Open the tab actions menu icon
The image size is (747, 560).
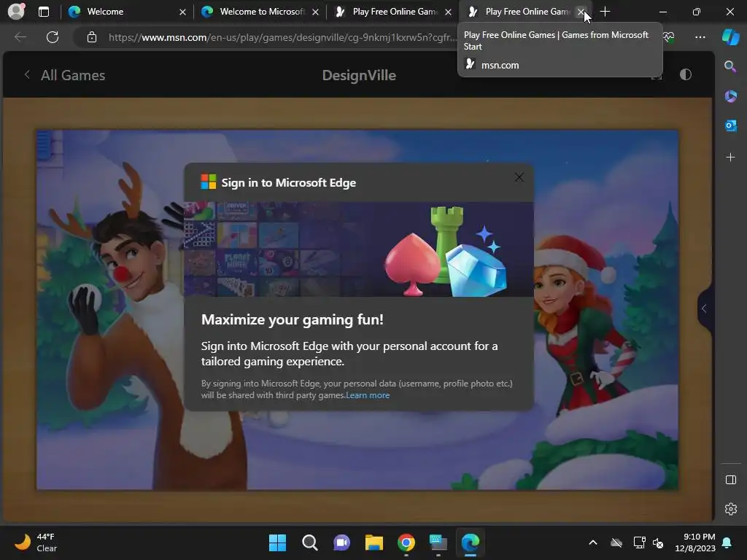click(x=43, y=12)
